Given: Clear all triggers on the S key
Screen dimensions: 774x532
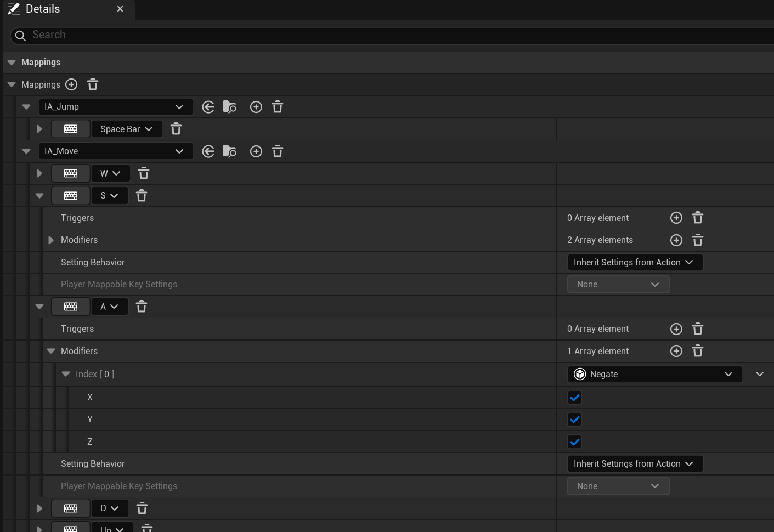Looking at the screenshot, I should (x=698, y=218).
